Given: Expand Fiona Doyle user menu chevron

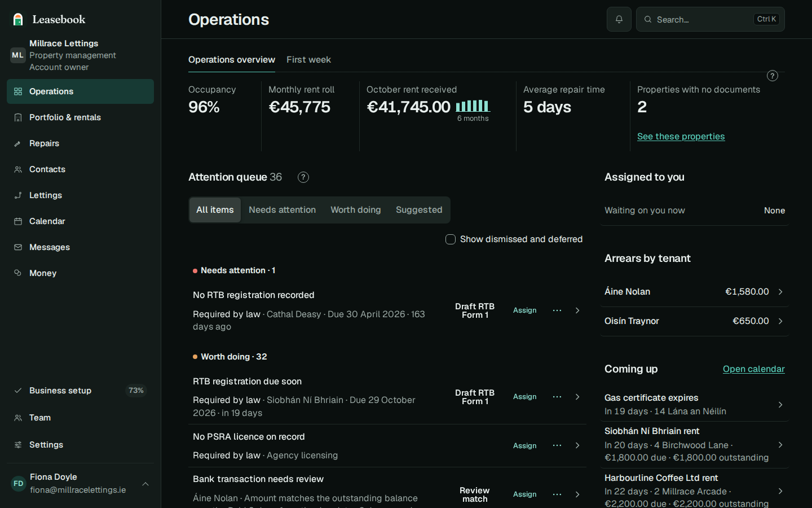Looking at the screenshot, I should click(x=145, y=484).
